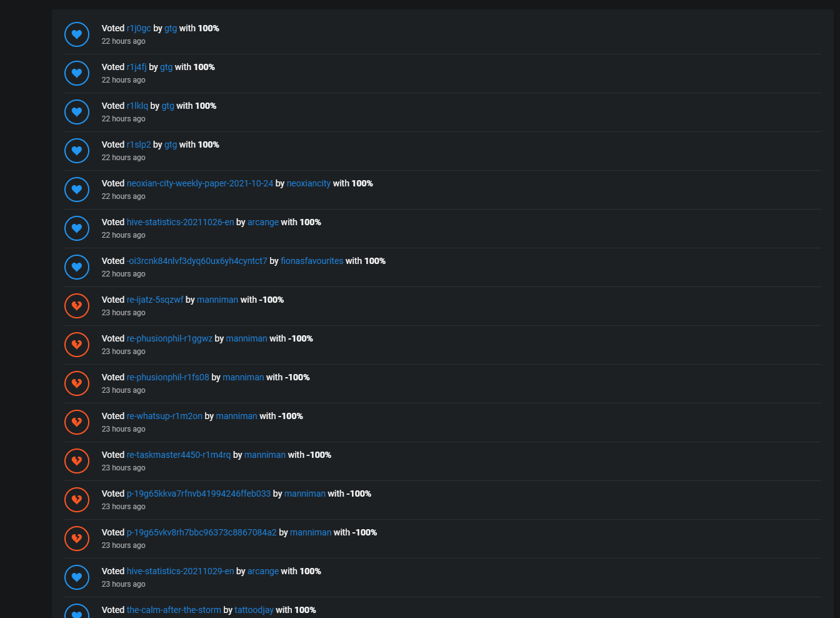The width and height of the screenshot is (840, 618).
Task: Open the r1j4fj post link
Action: [136, 67]
